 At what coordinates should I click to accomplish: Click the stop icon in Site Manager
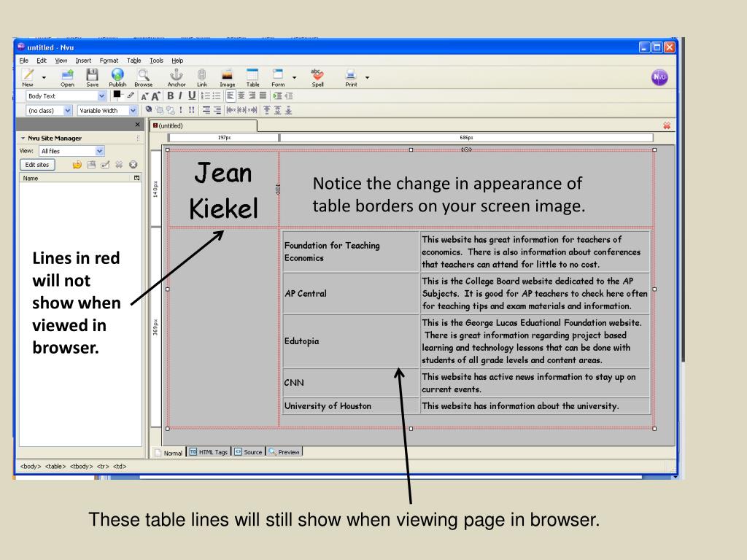(x=133, y=164)
